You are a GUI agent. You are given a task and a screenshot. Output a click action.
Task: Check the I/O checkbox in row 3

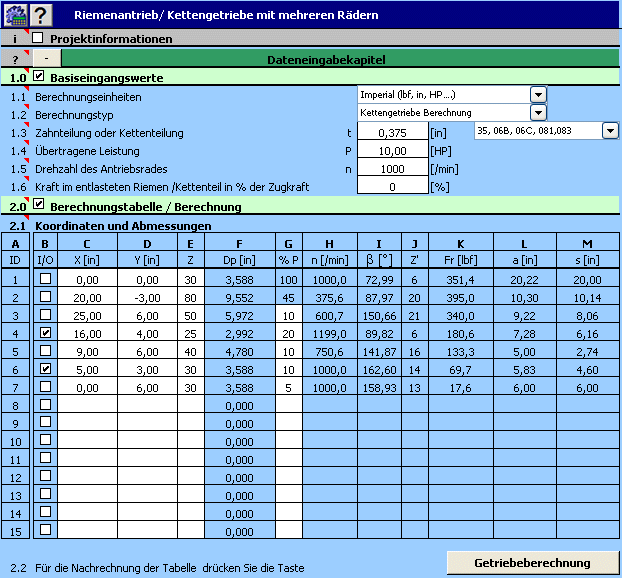coord(46,315)
